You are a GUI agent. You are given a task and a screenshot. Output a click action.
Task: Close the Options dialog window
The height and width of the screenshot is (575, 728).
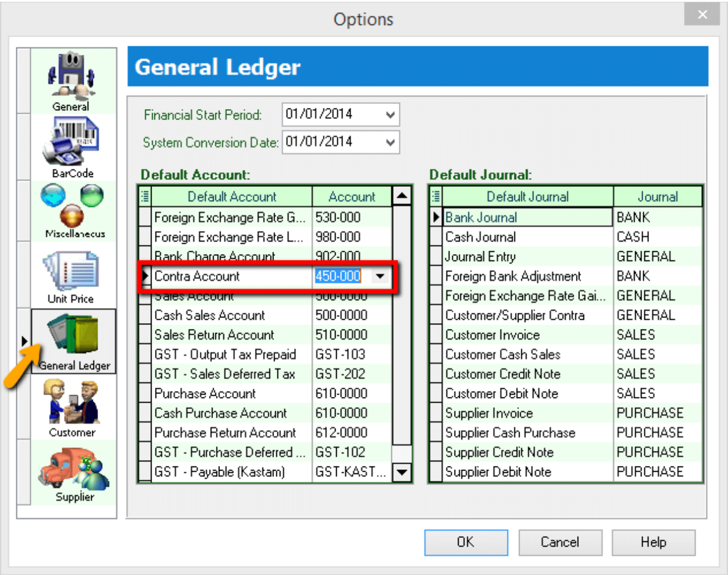click(x=702, y=15)
